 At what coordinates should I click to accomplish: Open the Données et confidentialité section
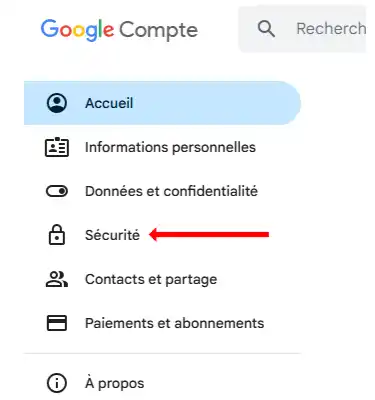coord(171,191)
